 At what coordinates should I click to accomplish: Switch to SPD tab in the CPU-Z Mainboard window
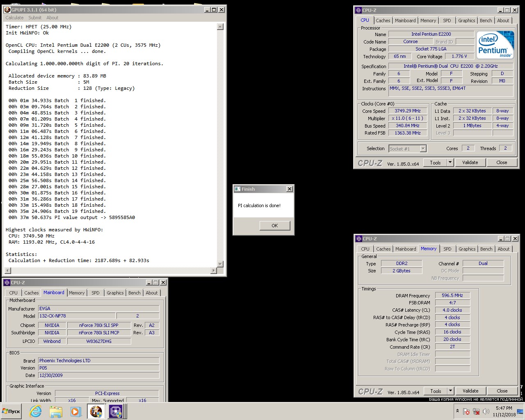[x=96, y=293]
